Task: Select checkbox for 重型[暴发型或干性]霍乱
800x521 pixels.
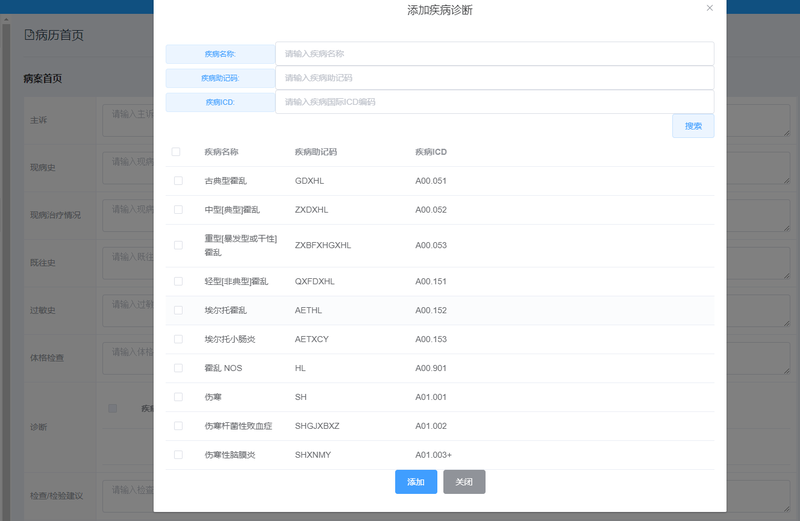Action: [178, 245]
